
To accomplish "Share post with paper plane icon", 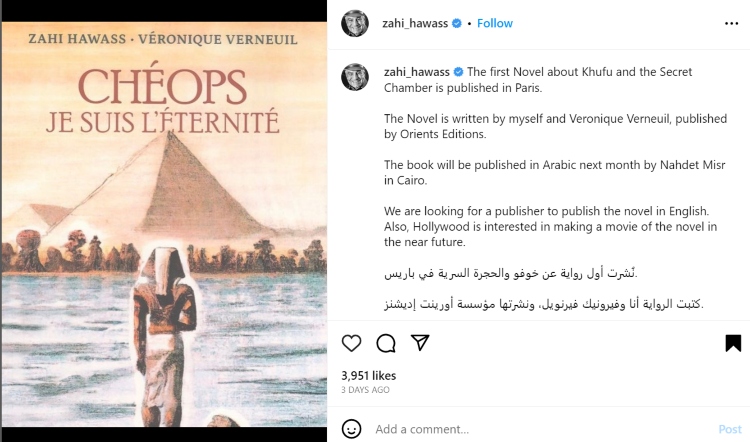I will click(x=421, y=343).
